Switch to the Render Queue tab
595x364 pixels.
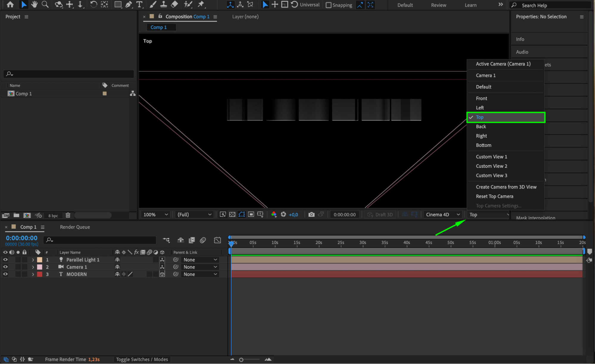[75, 227]
